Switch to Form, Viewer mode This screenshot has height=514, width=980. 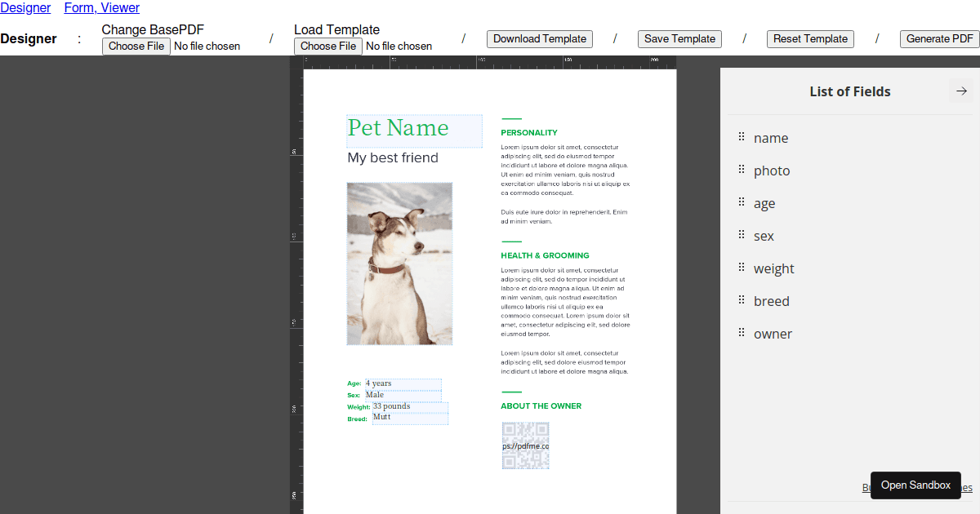point(101,7)
